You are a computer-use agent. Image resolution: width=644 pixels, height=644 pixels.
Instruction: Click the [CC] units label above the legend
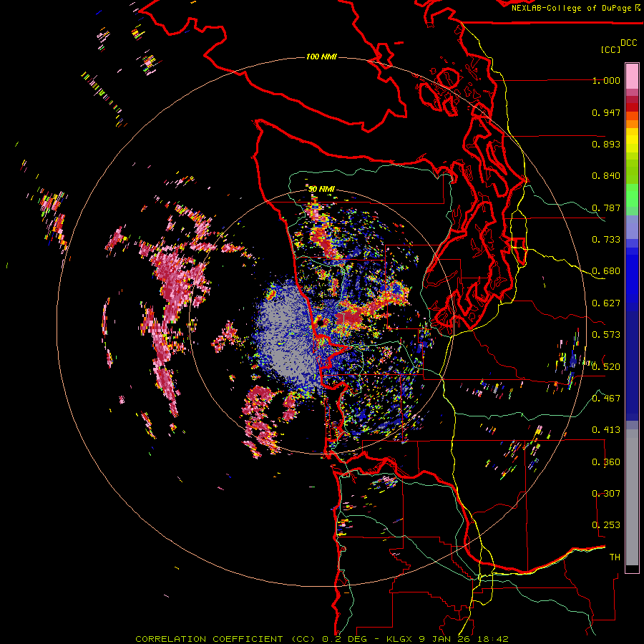[610, 49]
